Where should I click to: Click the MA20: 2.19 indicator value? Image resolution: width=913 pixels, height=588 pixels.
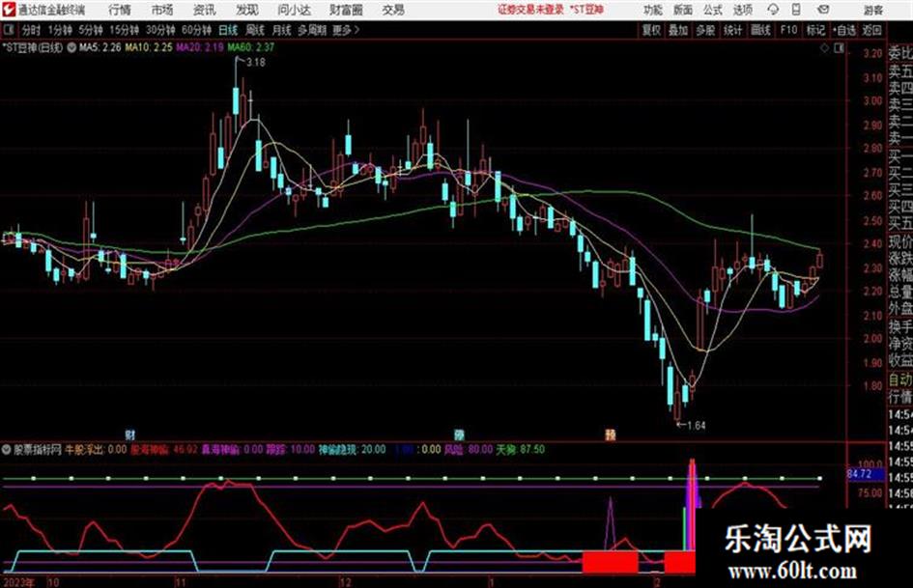pyautogui.click(x=200, y=47)
